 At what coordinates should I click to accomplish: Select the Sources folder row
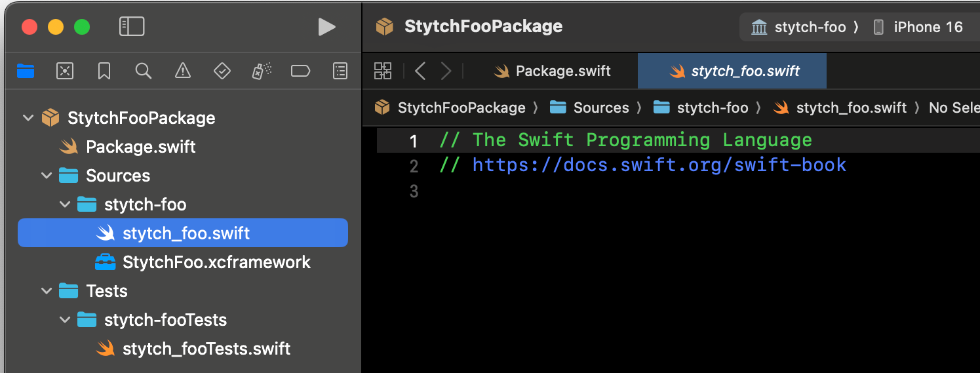point(183,176)
